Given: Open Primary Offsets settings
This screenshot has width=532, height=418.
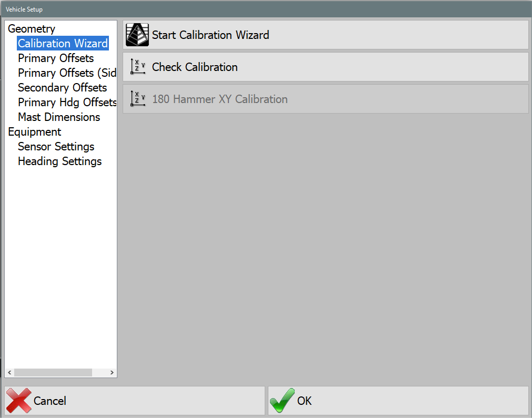Looking at the screenshot, I should click(55, 58).
